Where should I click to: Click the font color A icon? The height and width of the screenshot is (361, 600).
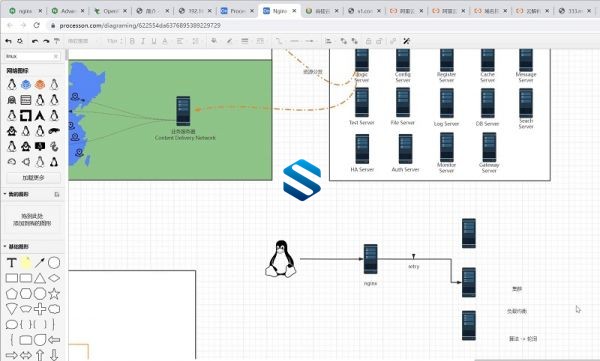coord(165,41)
